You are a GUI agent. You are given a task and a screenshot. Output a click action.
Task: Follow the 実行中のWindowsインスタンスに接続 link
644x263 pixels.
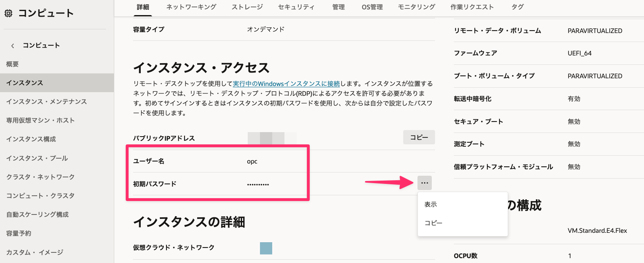286,84
